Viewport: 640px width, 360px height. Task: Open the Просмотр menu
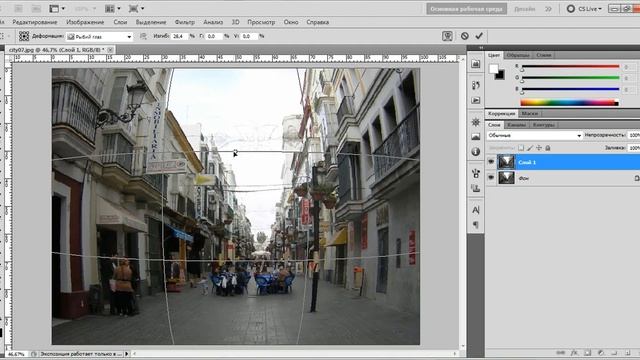261,22
